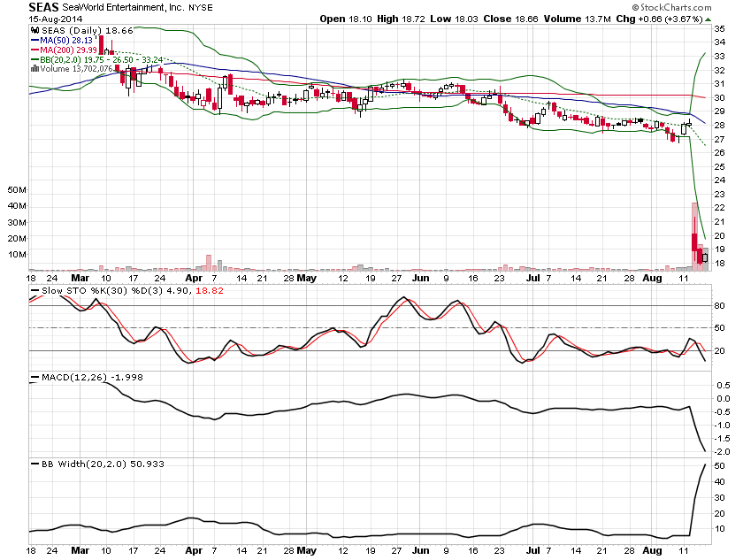Image resolution: width=743 pixels, height=560 pixels.
Task: Click the Aug label on bottom date axis
Action: [652, 550]
